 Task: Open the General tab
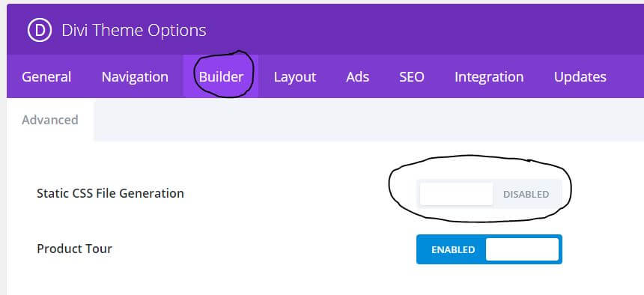point(46,77)
